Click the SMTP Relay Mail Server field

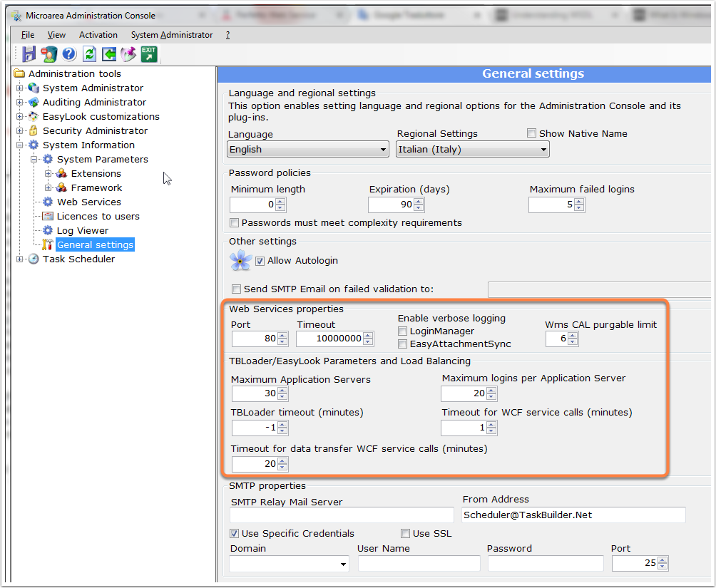pos(342,515)
